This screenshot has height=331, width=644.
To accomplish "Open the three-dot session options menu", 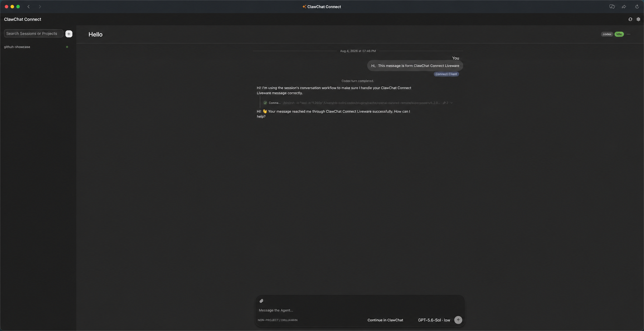I will pyautogui.click(x=629, y=34).
